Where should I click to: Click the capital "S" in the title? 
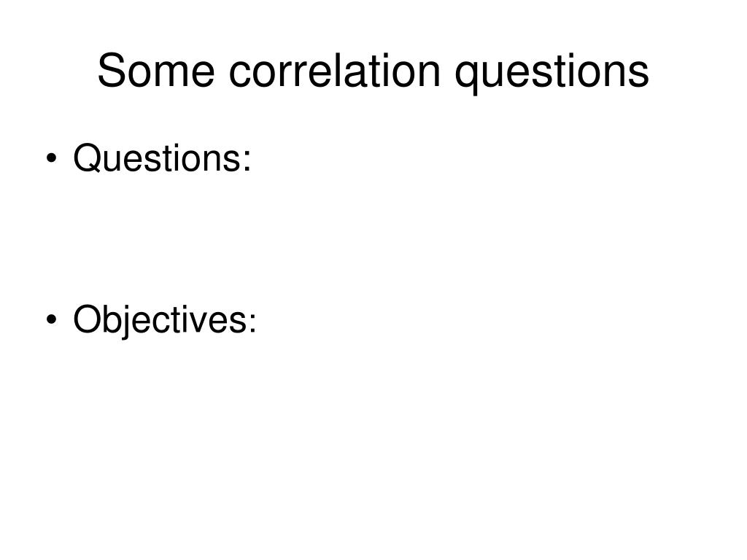point(111,71)
